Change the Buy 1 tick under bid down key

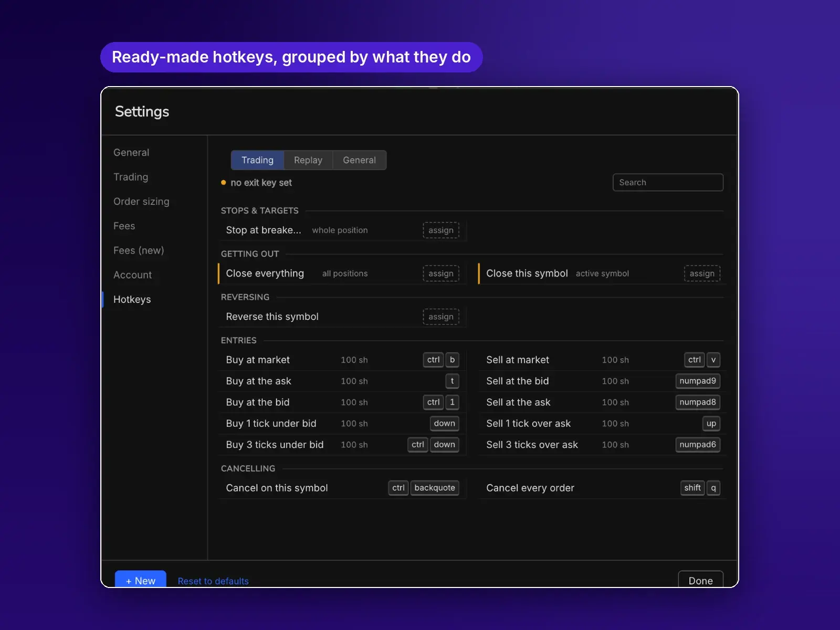coord(445,423)
